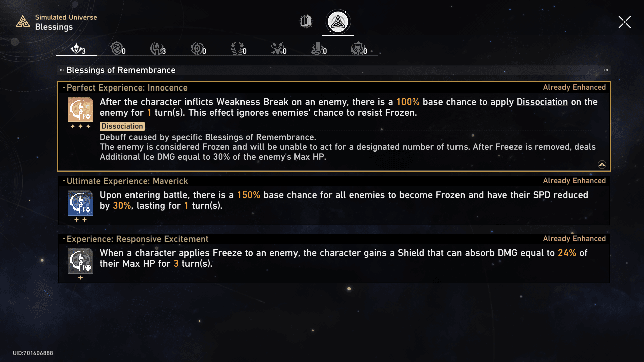Click the Ultimate Experience: Maverick blessing icon
The image size is (644, 362).
tap(80, 203)
